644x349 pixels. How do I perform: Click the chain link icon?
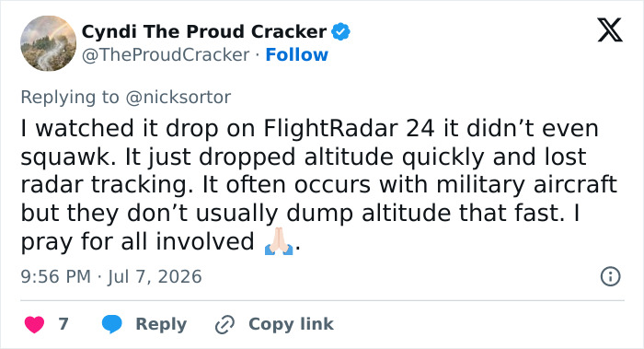click(224, 324)
